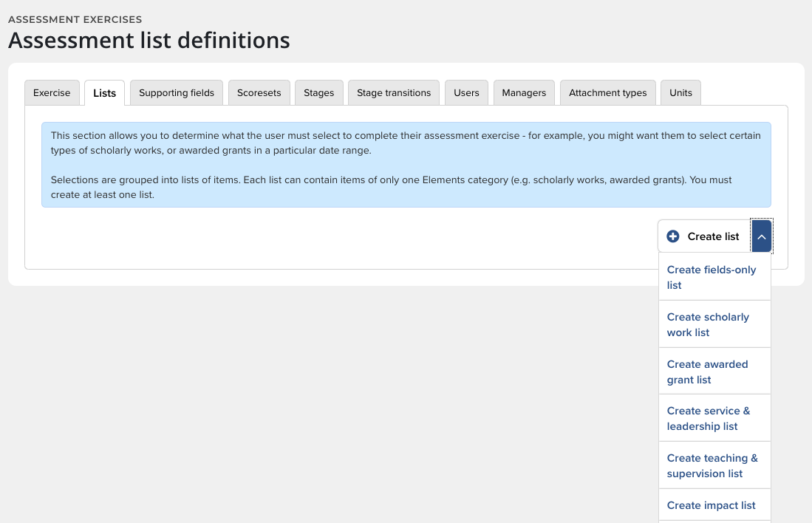Choose Create scholarly work list
The height and width of the screenshot is (523, 812).
click(x=708, y=324)
